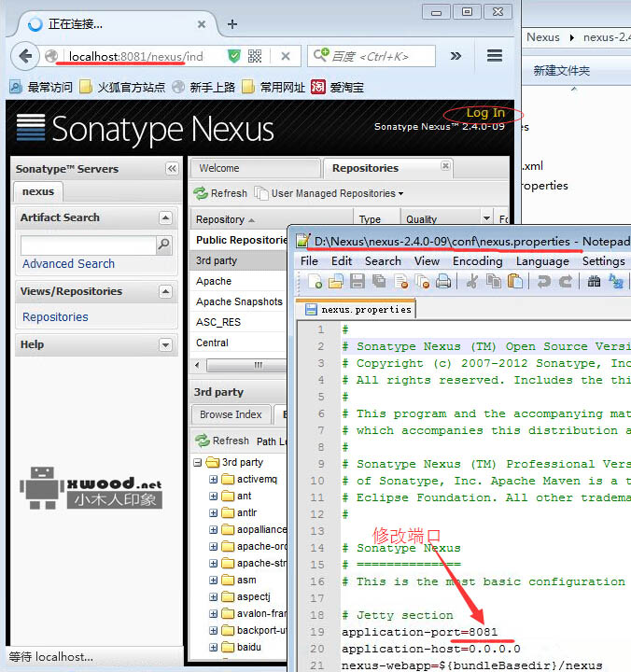
Task: Open 最常访问 bookmark
Action: coord(42,87)
